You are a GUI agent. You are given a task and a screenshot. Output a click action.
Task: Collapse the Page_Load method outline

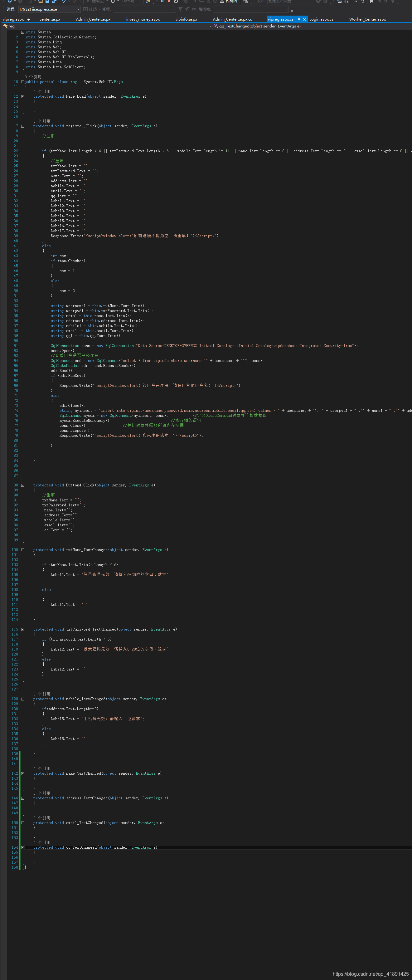coord(22,97)
